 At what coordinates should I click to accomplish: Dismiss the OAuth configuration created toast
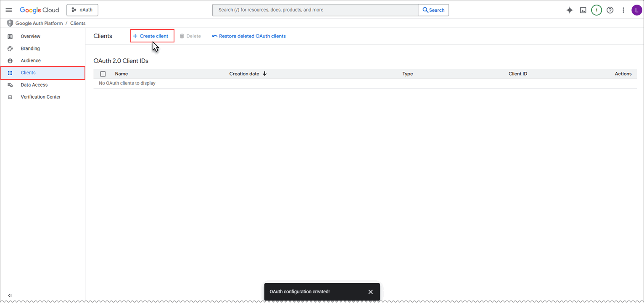coord(370,292)
